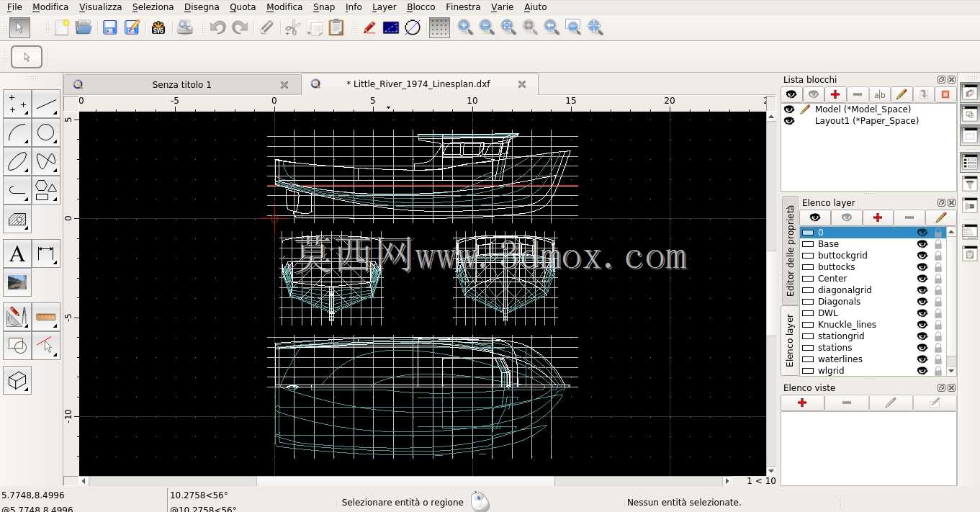Select the Dimension tool
This screenshot has height=512, width=980.
[x=46, y=253]
